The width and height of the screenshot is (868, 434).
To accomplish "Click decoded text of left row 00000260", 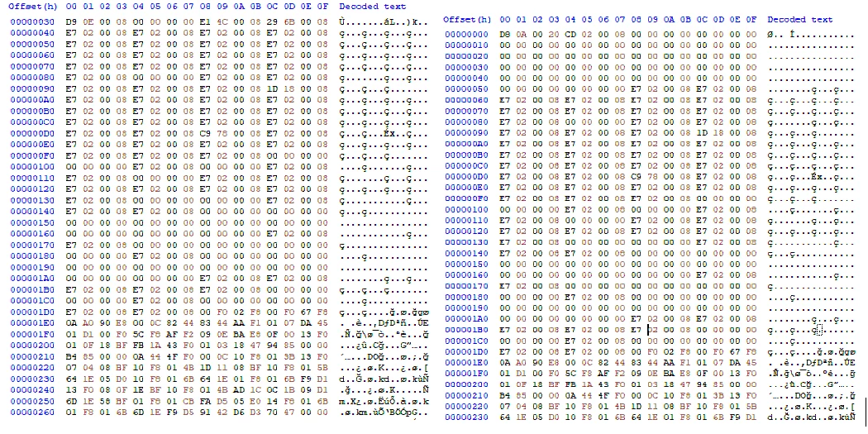I will coord(383,412).
